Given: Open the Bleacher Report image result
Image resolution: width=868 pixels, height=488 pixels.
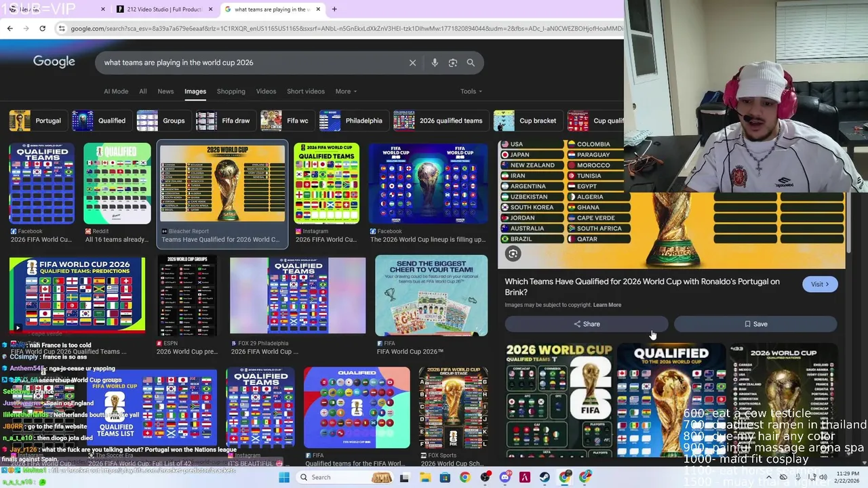Looking at the screenshot, I should tap(222, 195).
